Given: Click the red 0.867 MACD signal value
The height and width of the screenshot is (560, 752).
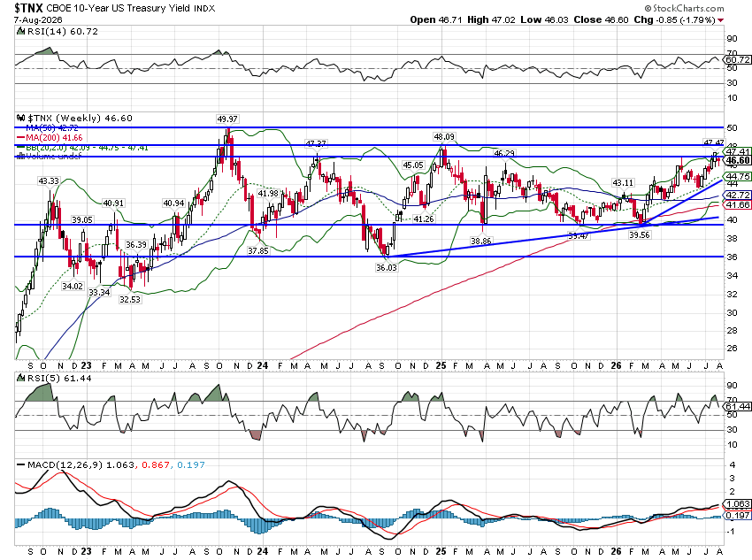Looking at the screenshot, I should [156, 464].
